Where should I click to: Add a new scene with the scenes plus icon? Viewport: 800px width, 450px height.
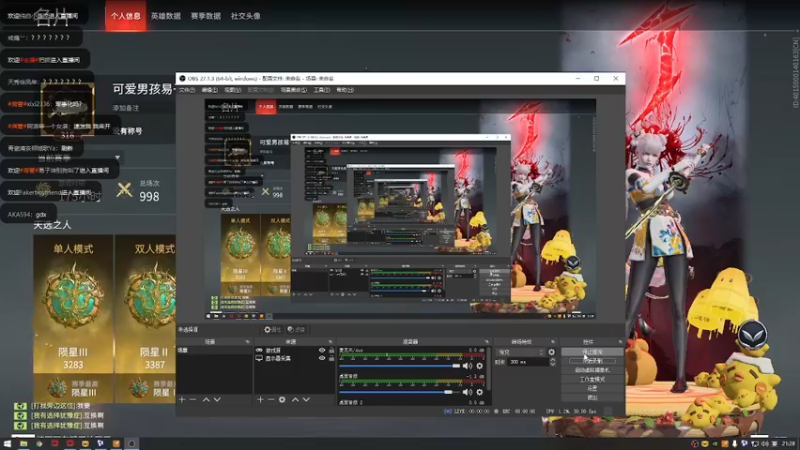182,399
